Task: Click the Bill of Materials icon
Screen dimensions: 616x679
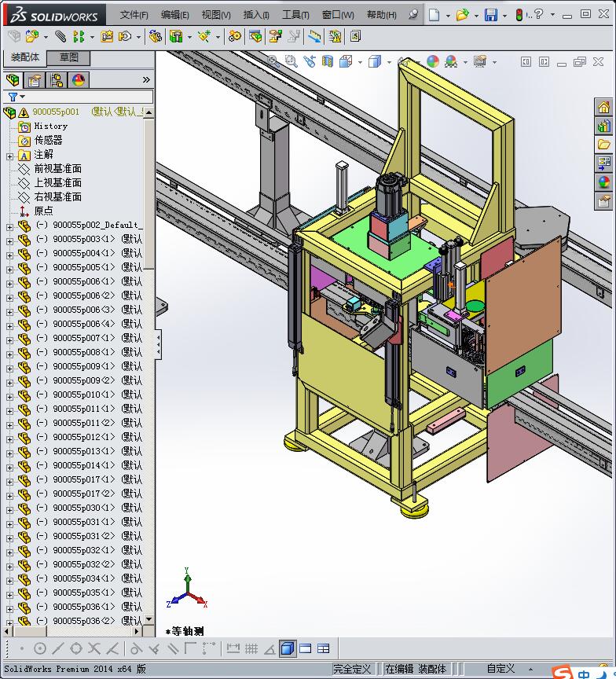Action: (255, 37)
